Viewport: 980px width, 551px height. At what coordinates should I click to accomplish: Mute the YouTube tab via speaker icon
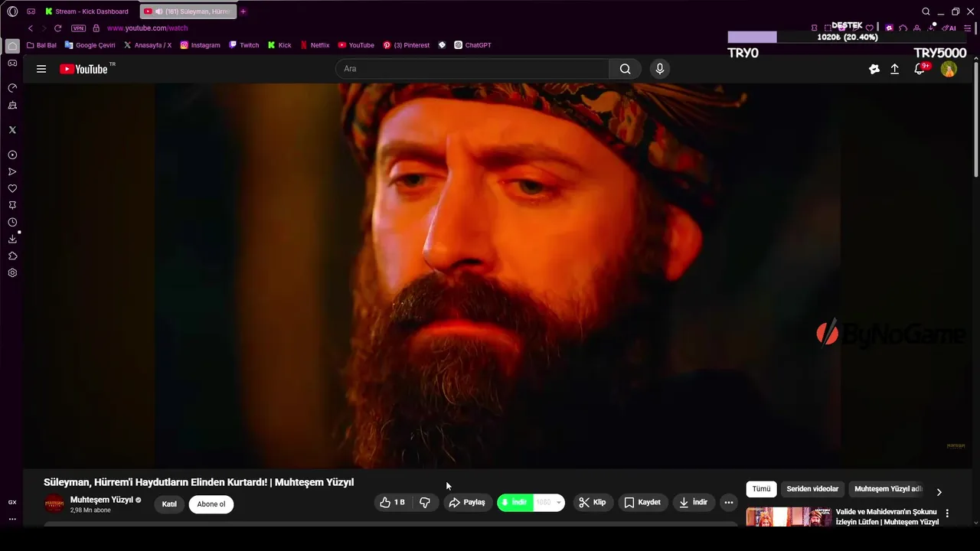158,11
